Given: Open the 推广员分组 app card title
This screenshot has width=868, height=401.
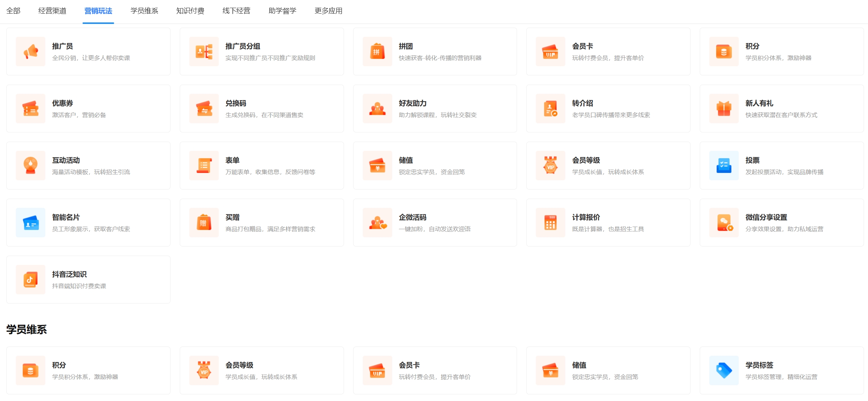Looking at the screenshot, I should pyautogui.click(x=243, y=46).
